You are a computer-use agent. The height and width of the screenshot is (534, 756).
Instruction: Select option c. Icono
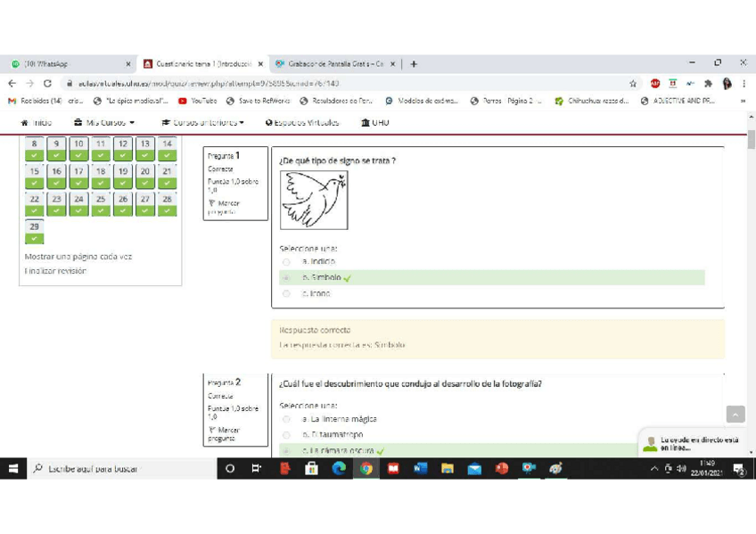tap(286, 293)
